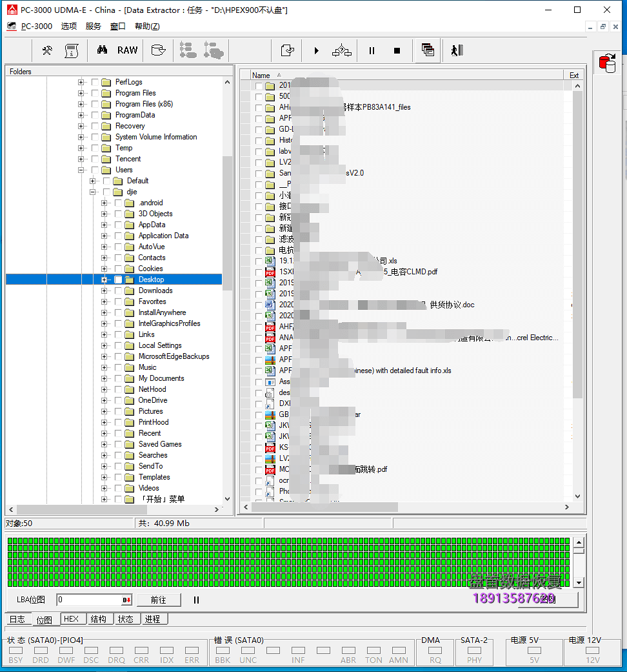Click the hammer and wrench utilities icon
Image resolution: width=627 pixels, height=672 pixels.
[x=47, y=50]
